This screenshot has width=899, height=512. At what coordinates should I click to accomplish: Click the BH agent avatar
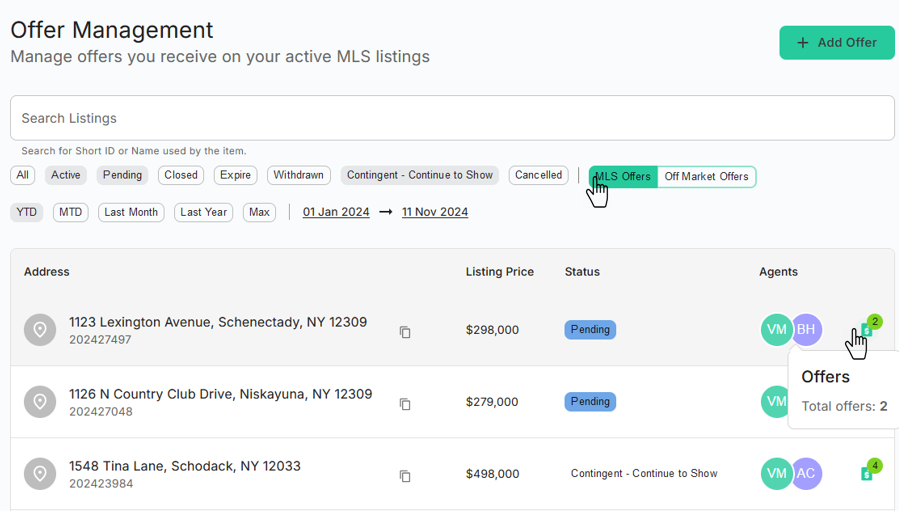(x=806, y=329)
